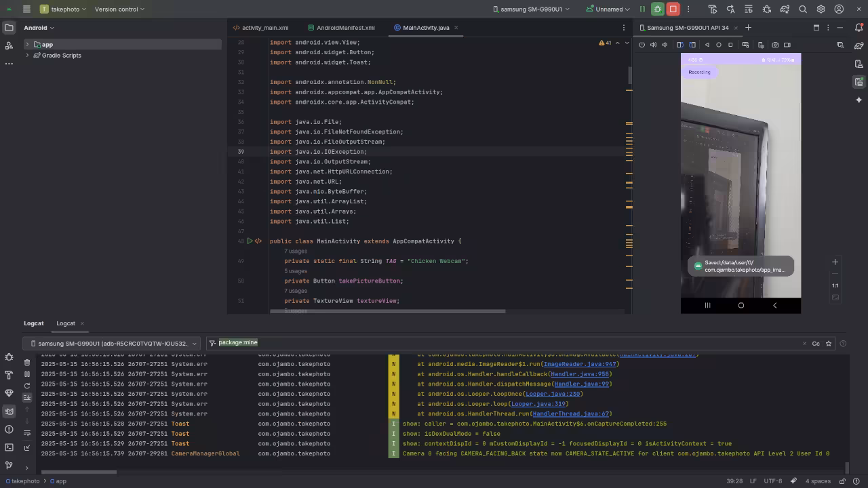Clear Logcat with trash icon
Image resolution: width=868 pixels, height=488 pixels.
point(27,363)
